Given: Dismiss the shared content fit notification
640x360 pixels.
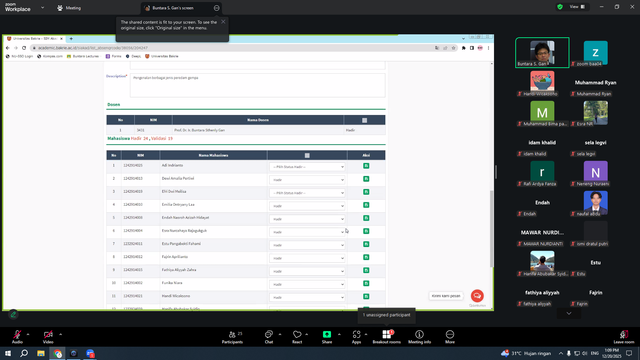Looking at the screenshot, I should click(x=223, y=22).
